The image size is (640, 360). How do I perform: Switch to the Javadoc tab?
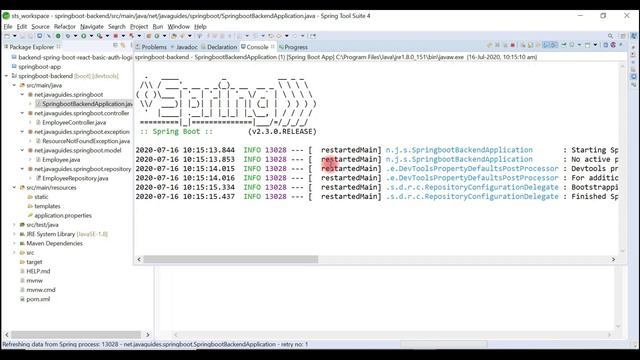[x=184, y=47]
